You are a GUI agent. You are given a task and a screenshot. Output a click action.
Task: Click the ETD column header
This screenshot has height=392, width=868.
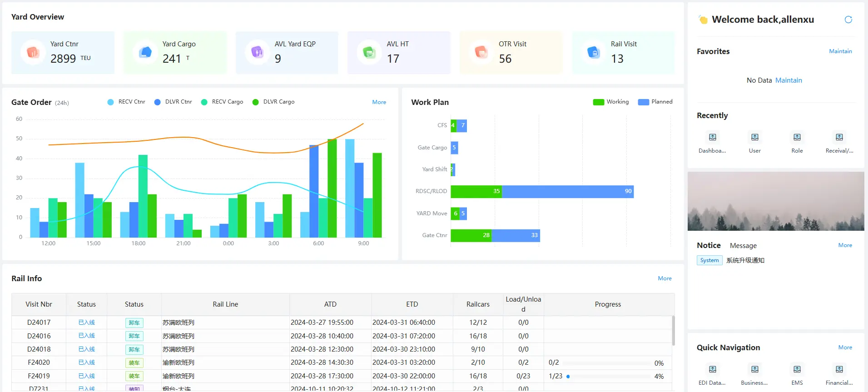pyautogui.click(x=412, y=304)
